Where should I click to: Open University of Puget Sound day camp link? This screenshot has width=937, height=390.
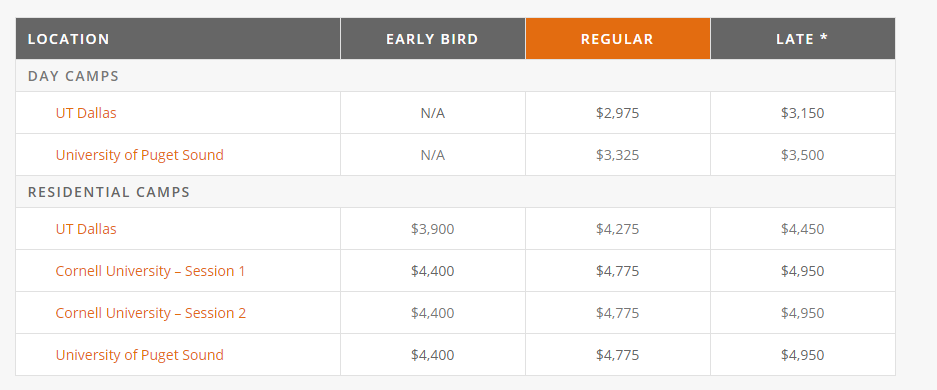tap(139, 155)
